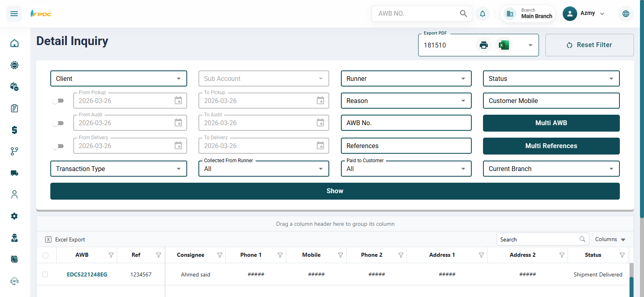Open the Columns chooser menu
Image resolution: width=644 pixels, height=297 pixels.
coord(610,239)
